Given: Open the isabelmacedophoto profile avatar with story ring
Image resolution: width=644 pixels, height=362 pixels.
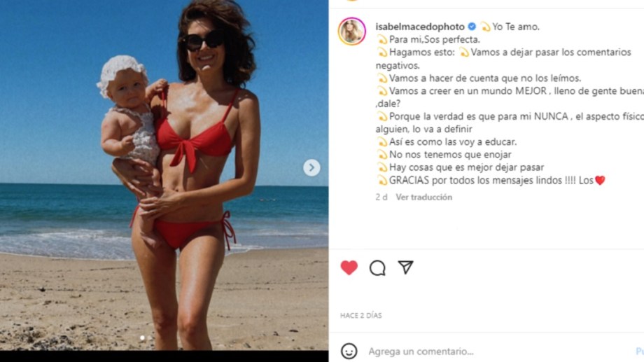Looking at the screenshot, I should [352, 32].
